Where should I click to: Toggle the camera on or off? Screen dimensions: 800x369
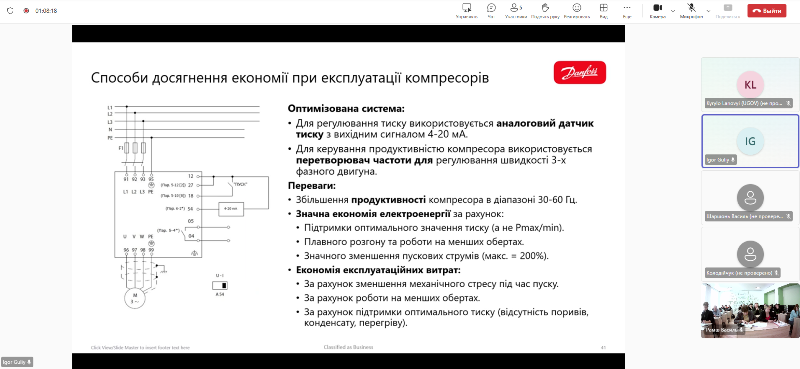click(657, 10)
